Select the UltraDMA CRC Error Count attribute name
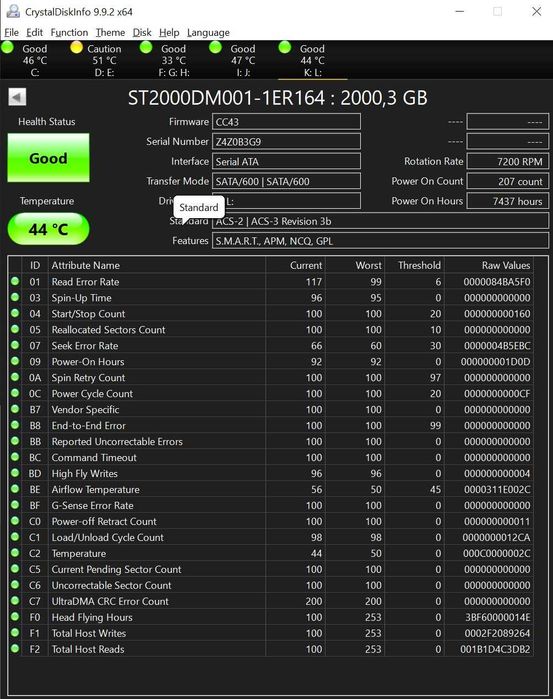This screenshot has width=553, height=699. tap(110, 601)
